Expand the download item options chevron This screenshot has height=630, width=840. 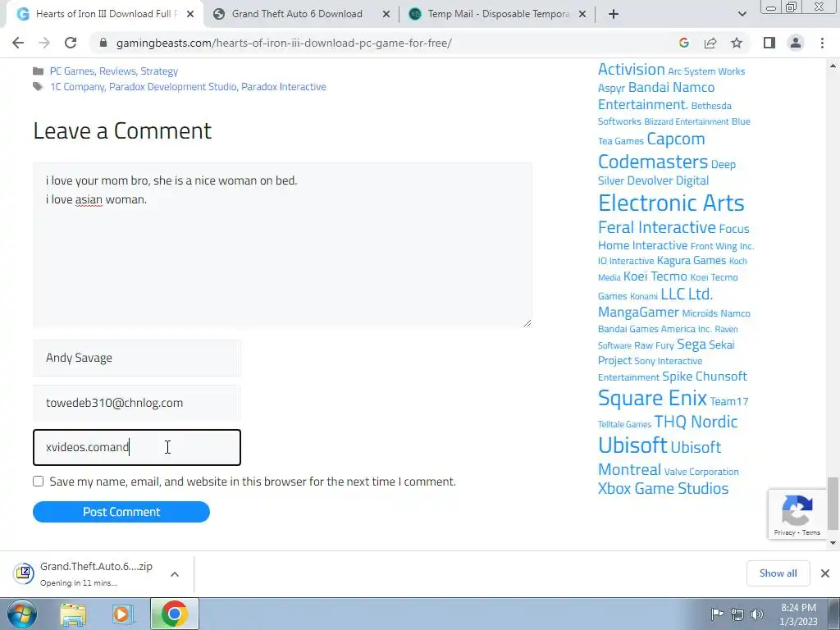(x=175, y=573)
